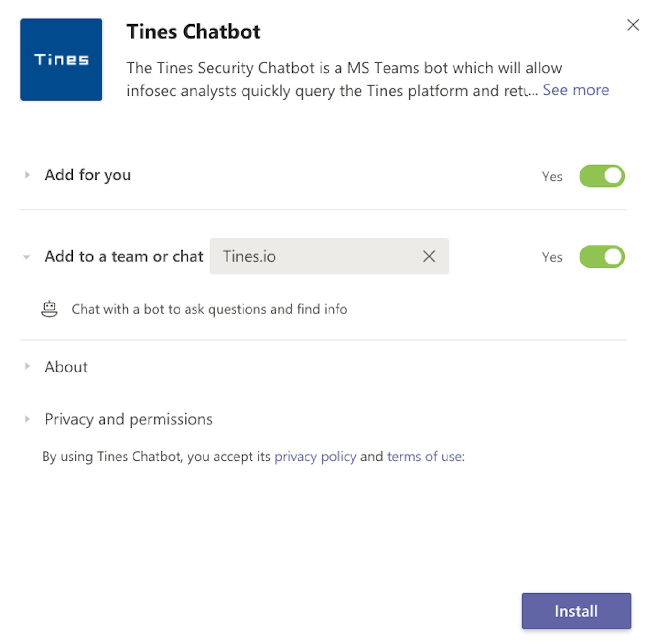Screen dimensions: 658x644
Task: Disable the Add to a team toggle
Action: (x=602, y=257)
